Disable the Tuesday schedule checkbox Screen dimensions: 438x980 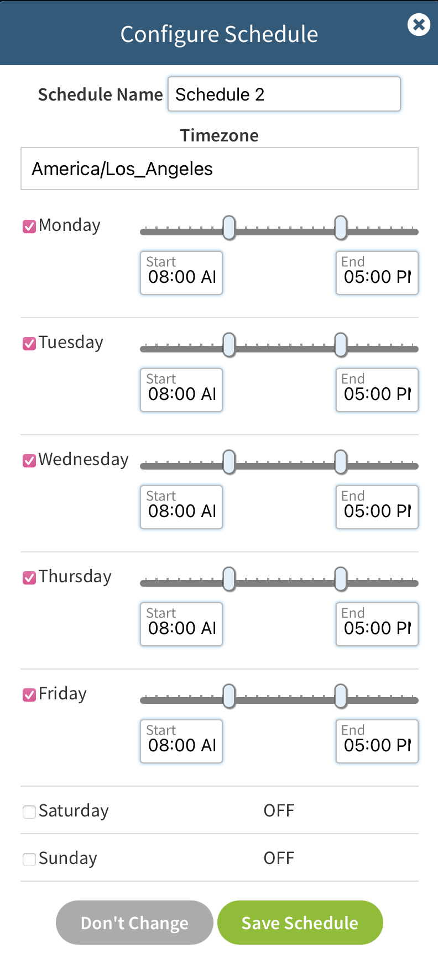pos(29,344)
